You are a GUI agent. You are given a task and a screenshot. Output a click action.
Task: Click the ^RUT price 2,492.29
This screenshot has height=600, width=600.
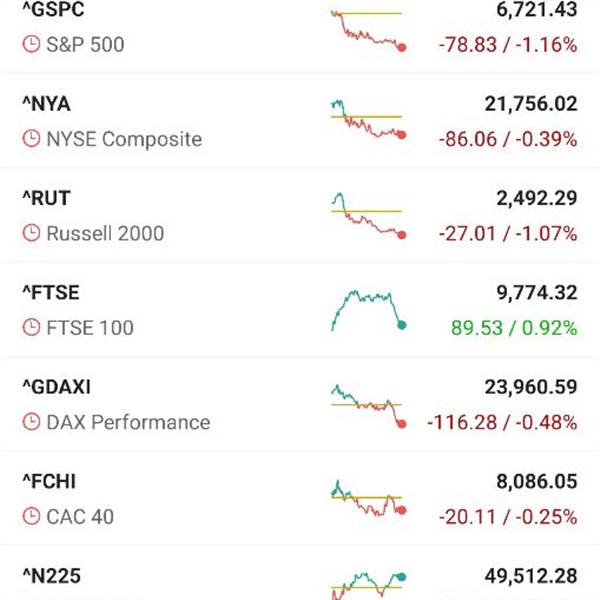click(536, 199)
